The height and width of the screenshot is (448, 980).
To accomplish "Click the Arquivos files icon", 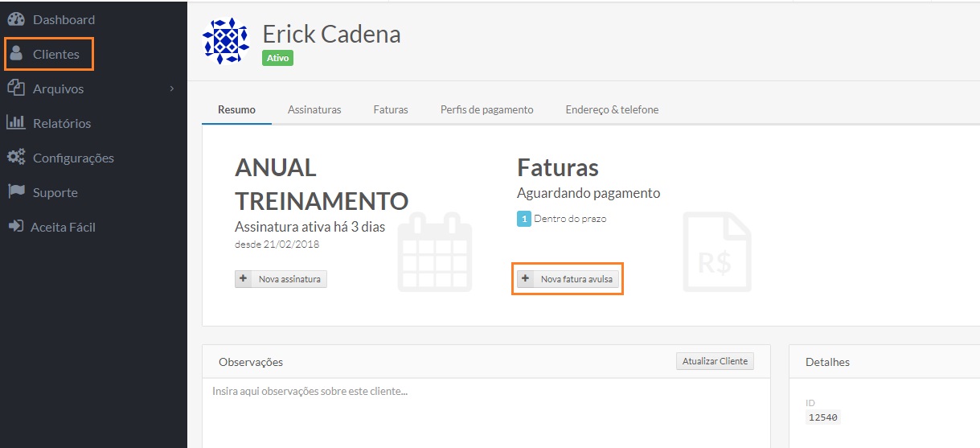I will coord(16,88).
